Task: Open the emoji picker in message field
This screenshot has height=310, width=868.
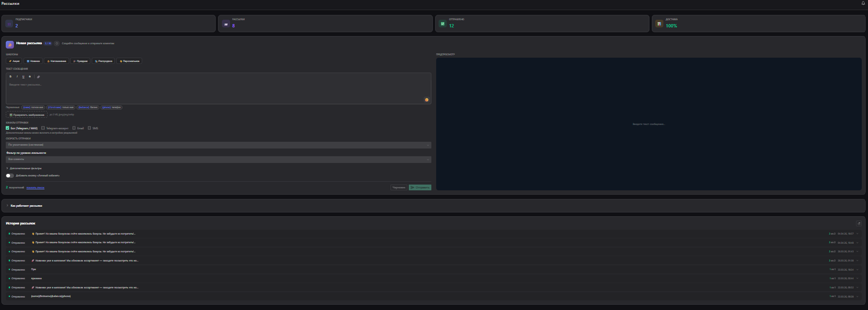Action: (x=426, y=100)
